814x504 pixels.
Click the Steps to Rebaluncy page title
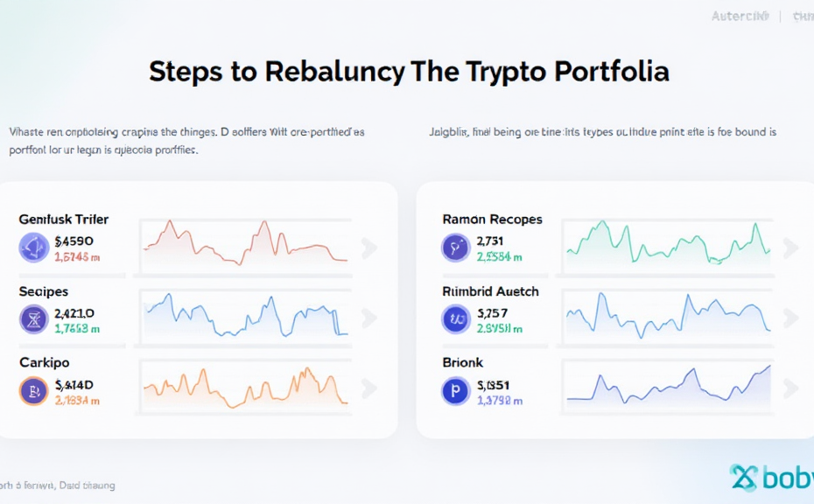(408, 72)
